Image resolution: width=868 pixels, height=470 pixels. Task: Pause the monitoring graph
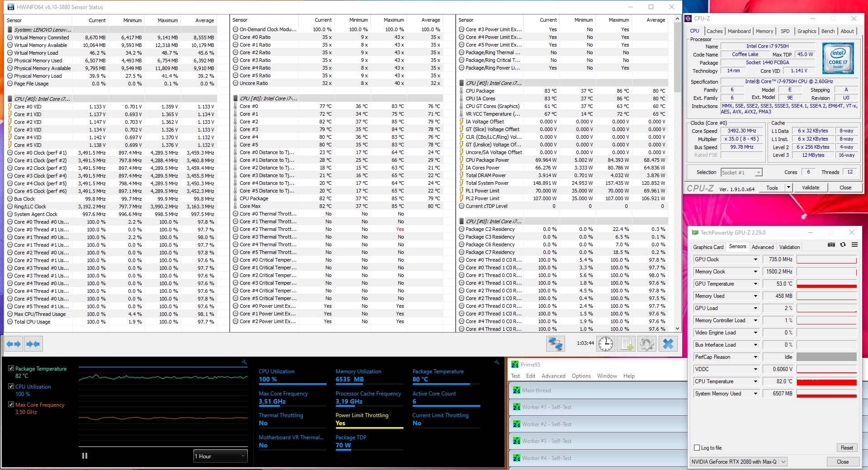[85, 456]
